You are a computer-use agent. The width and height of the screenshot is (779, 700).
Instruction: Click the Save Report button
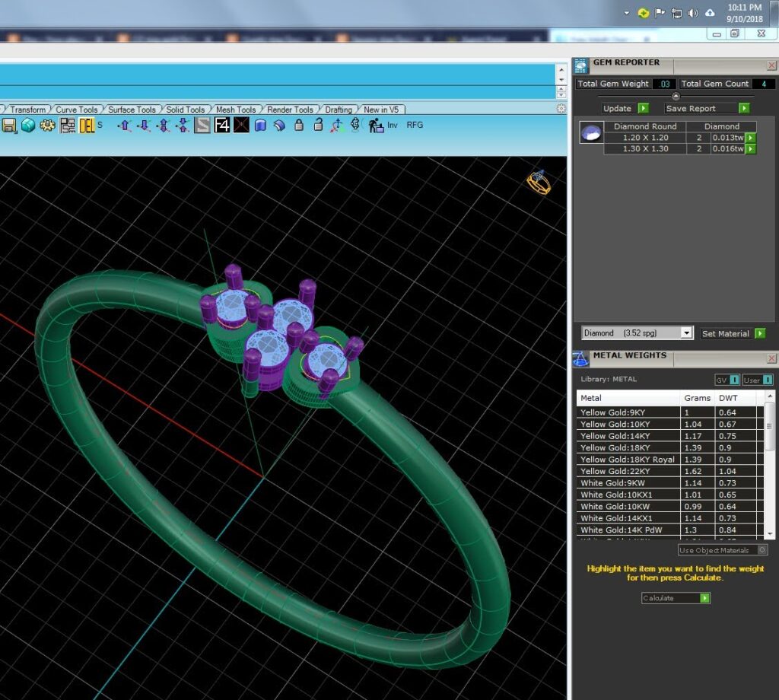[x=707, y=108]
